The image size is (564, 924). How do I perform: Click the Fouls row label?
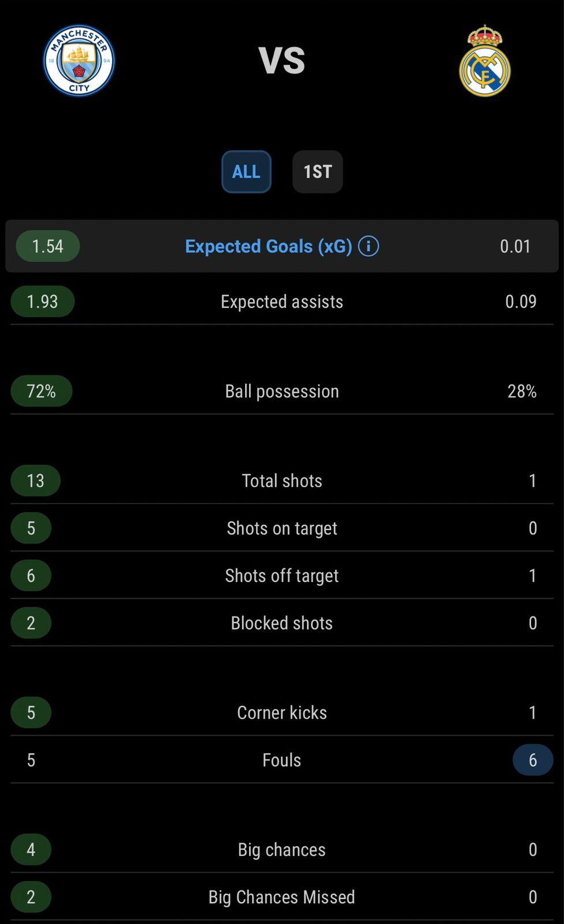[x=282, y=759]
